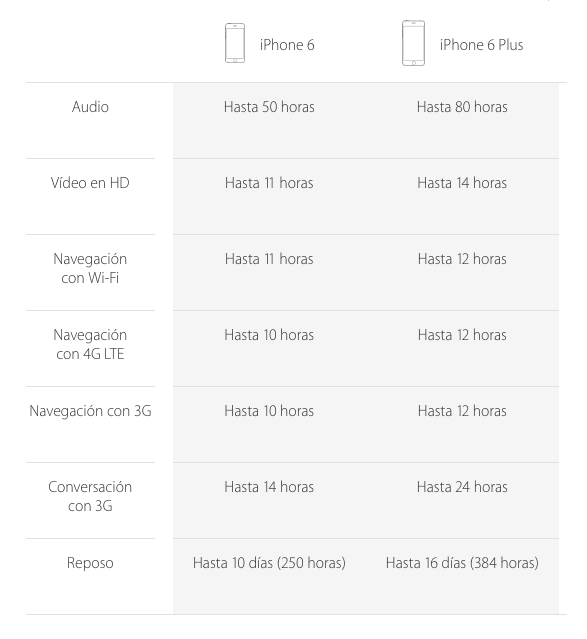Click the iPhone 6 device icon
This screenshot has height=639, width=587.
click(x=235, y=43)
